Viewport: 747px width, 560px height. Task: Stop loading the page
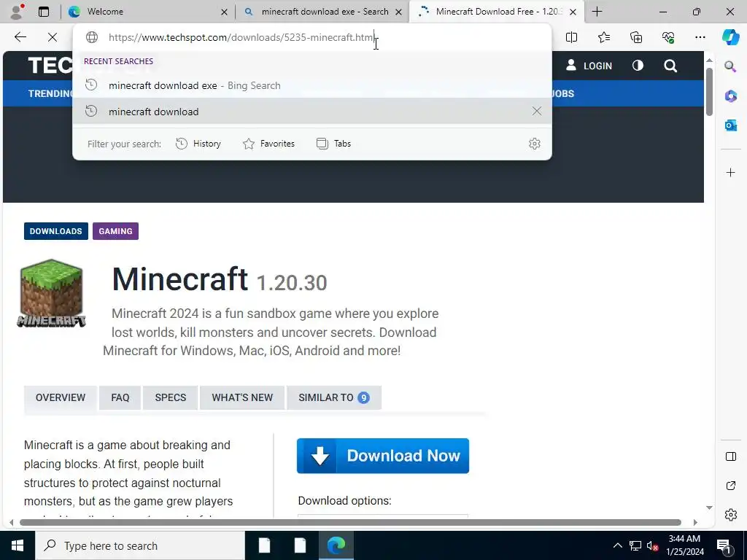(53, 37)
